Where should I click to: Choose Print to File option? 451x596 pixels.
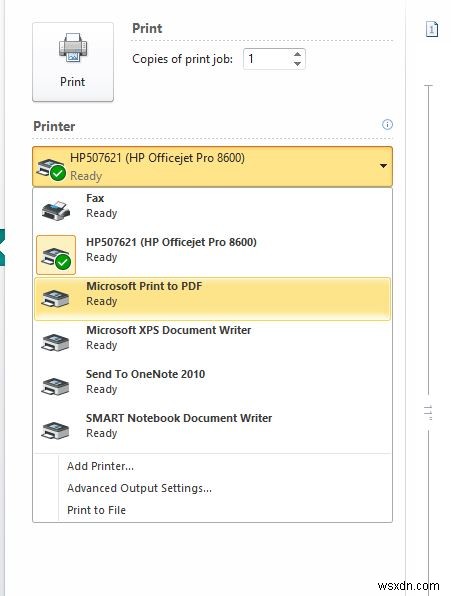click(96, 510)
